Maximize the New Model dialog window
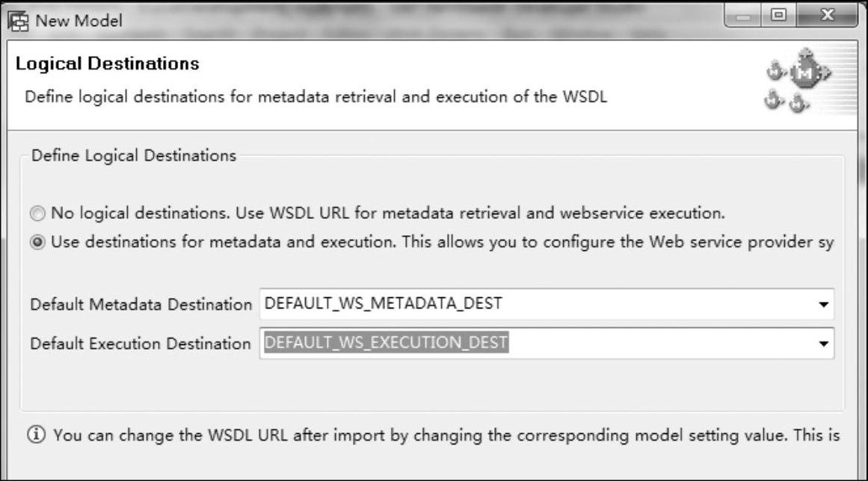Image resolution: width=868 pixels, height=481 pixels. 779,16
